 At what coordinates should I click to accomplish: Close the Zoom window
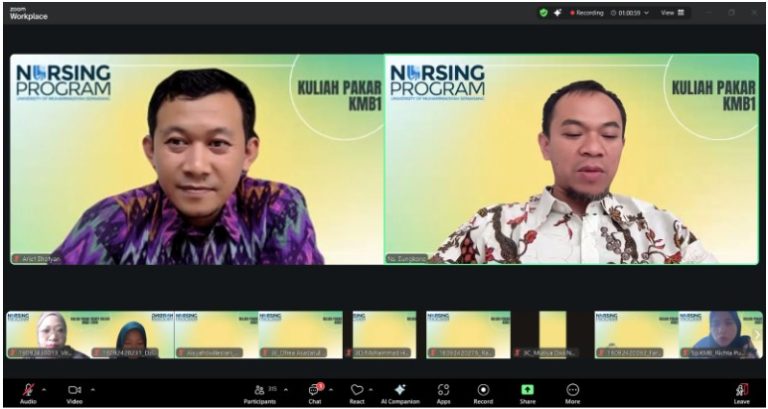[754, 13]
